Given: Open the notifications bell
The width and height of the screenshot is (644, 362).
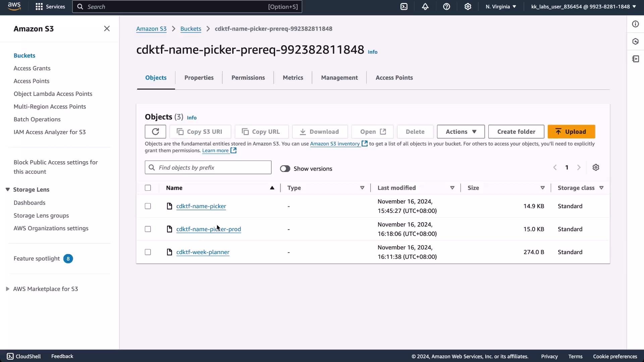Looking at the screenshot, I should [425, 7].
